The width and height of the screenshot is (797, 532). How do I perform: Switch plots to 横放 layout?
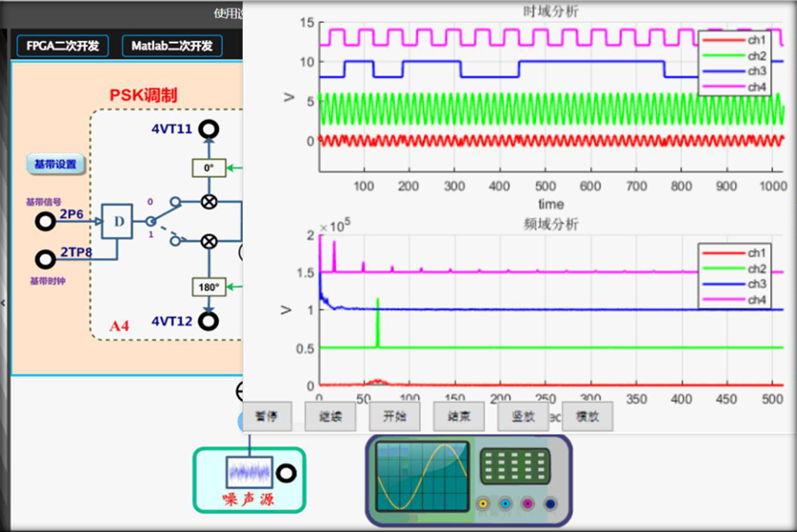coord(588,416)
